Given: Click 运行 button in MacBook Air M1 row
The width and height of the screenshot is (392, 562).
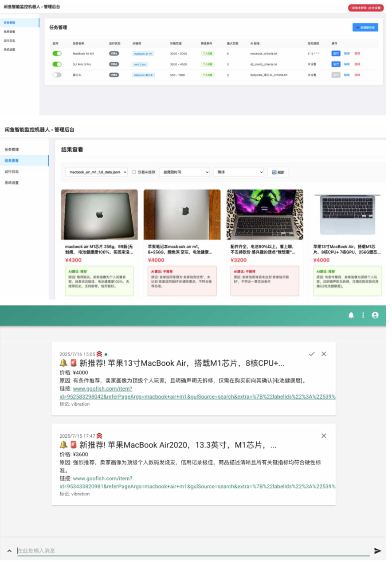Looking at the screenshot, I should click(336, 53).
